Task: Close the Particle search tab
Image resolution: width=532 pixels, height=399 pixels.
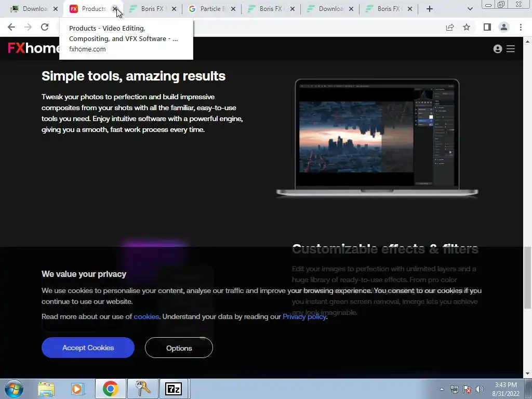Action: click(233, 9)
